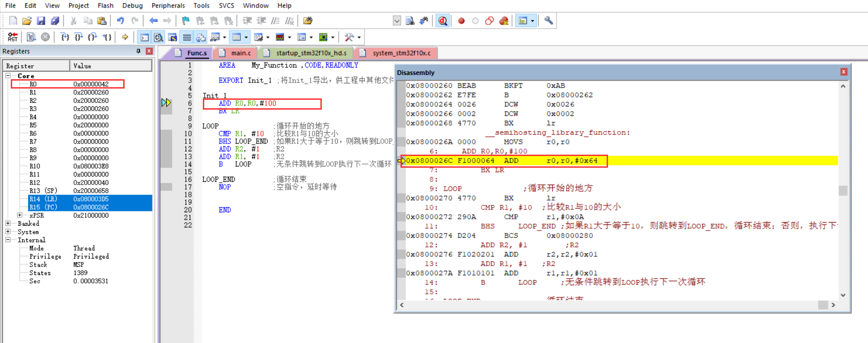
Task: Click the Save All icon
Action: (55, 21)
